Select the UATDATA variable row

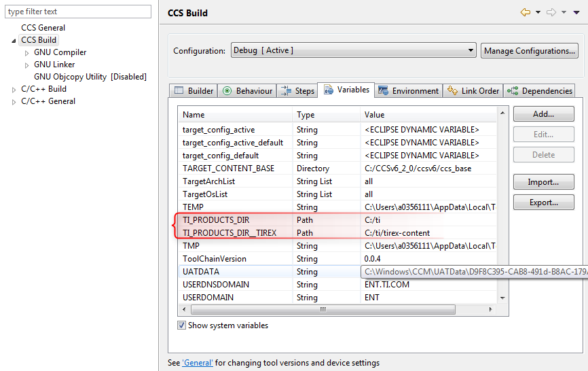pyautogui.click(x=337, y=272)
